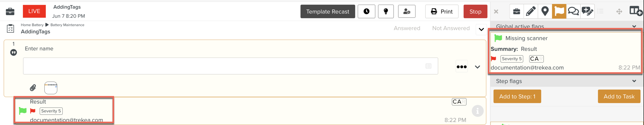644x125 pixels.
Task: Open the location pin panel
Action: [x=545, y=12]
